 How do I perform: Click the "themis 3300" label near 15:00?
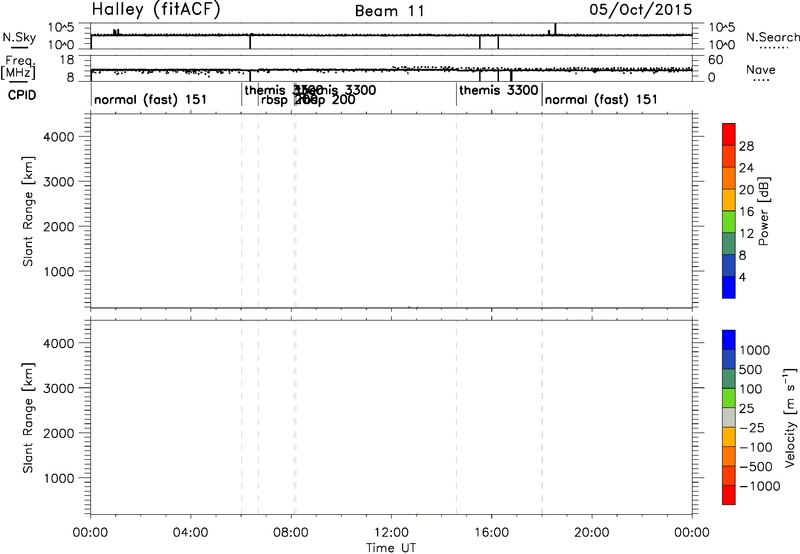[498, 90]
